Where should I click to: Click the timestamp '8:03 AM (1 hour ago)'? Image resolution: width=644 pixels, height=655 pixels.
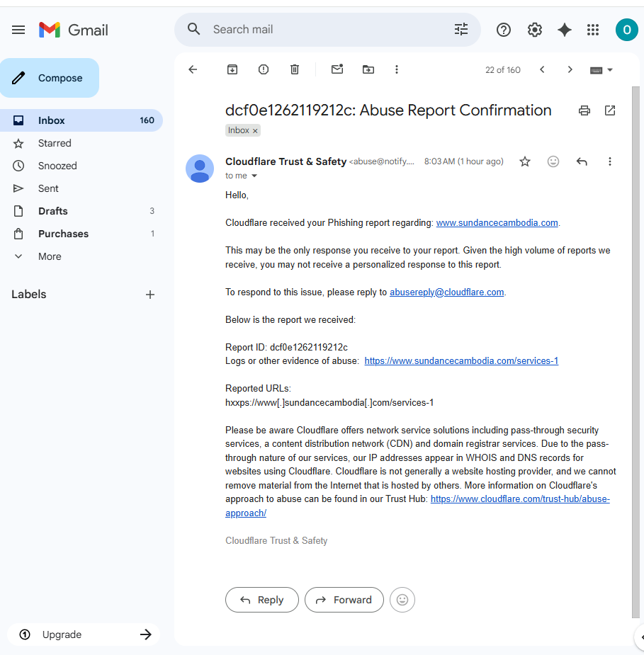tap(464, 161)
